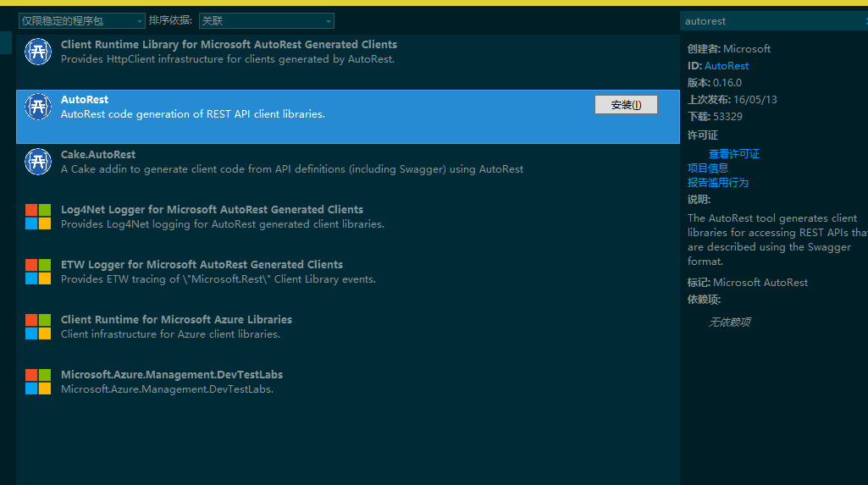Click description 'Provides ETW tracing' text
Viewport: 868px width, 485px height.
pos(218,279)
